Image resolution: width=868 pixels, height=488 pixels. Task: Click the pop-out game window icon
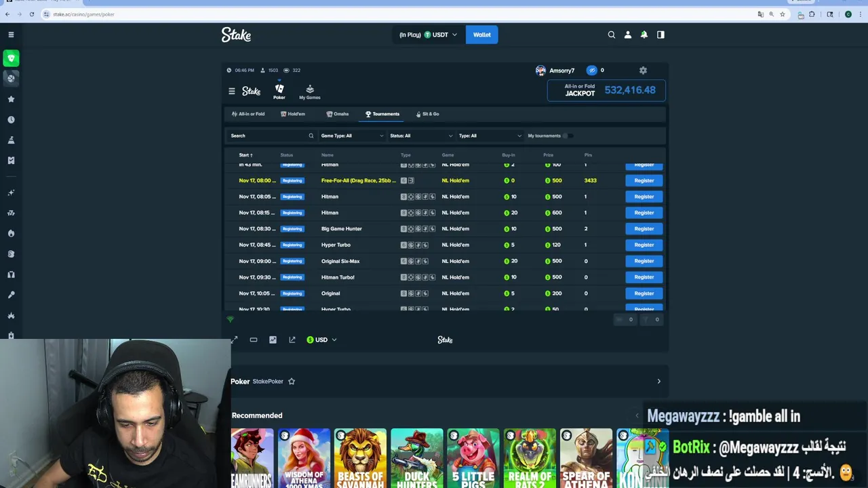(292, 340)
